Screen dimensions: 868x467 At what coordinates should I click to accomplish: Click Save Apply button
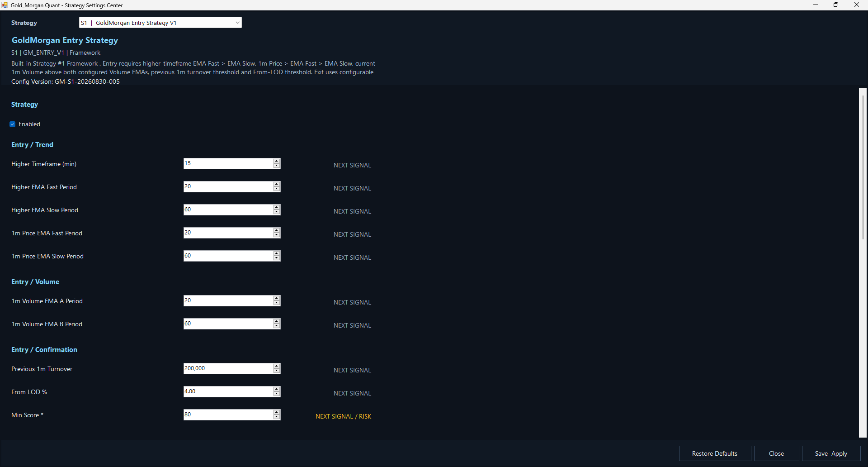[x=831, y=453]
